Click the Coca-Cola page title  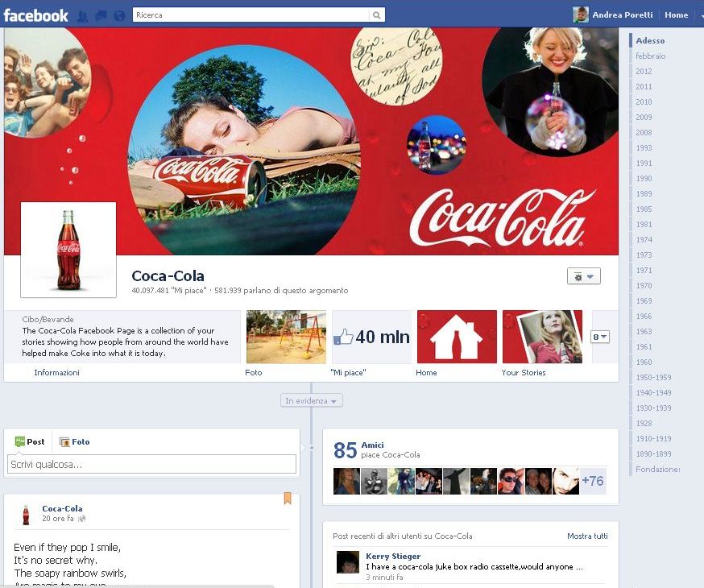click(168, 275)
